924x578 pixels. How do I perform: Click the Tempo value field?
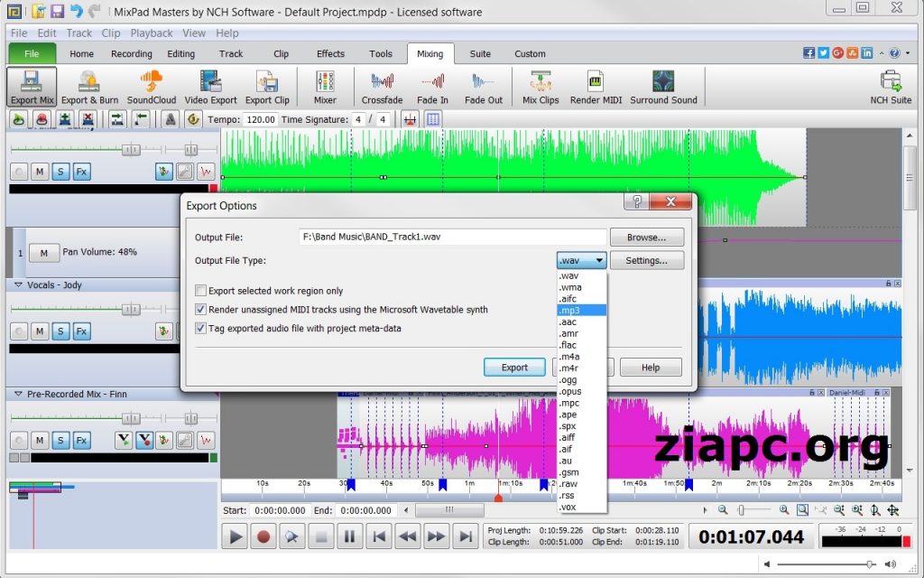point(261,120)
